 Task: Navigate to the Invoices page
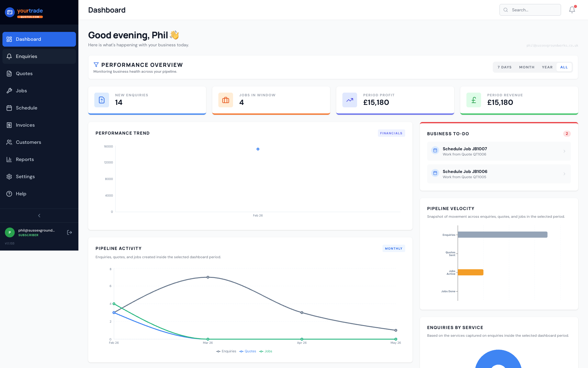tap(39, 125)
